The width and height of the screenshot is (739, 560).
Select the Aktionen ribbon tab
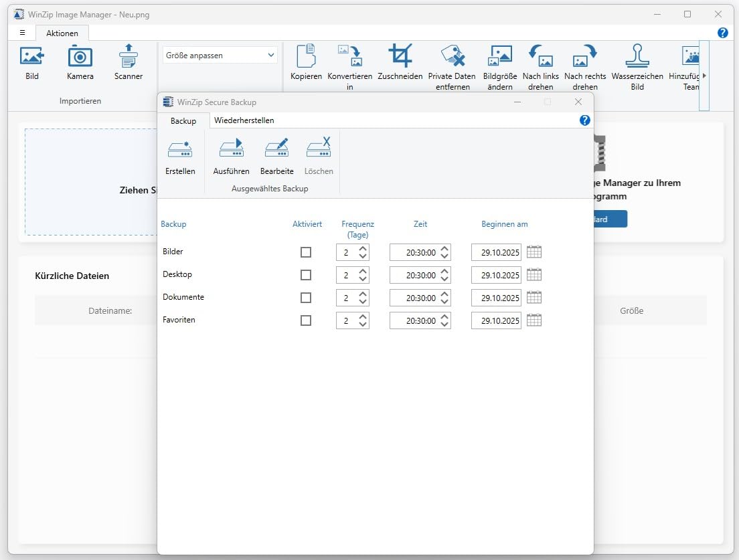pyautogui.click(x=62, y=33)
